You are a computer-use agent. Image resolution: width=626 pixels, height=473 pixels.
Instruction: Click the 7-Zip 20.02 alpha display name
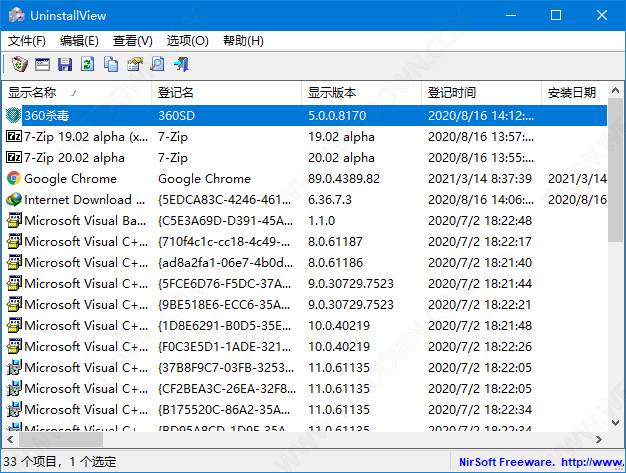point(74,158)
